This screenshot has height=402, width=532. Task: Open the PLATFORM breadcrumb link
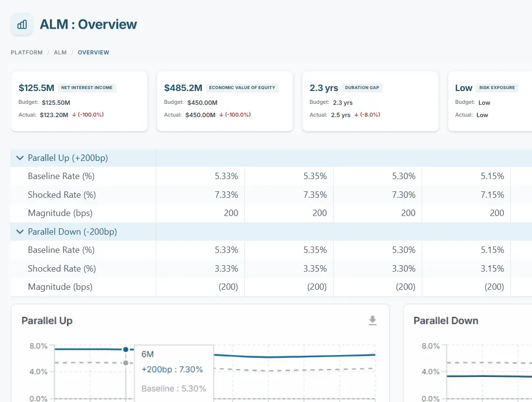[27, 53]
